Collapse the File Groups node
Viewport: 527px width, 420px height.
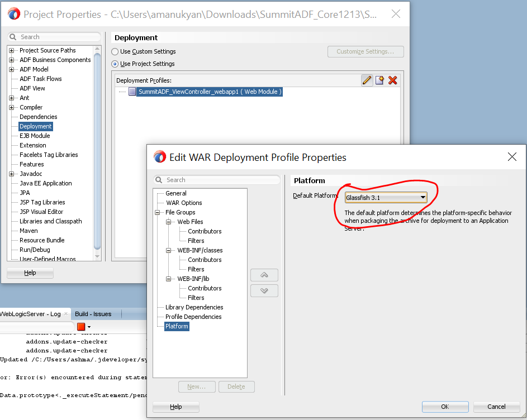tap(157, 212)
